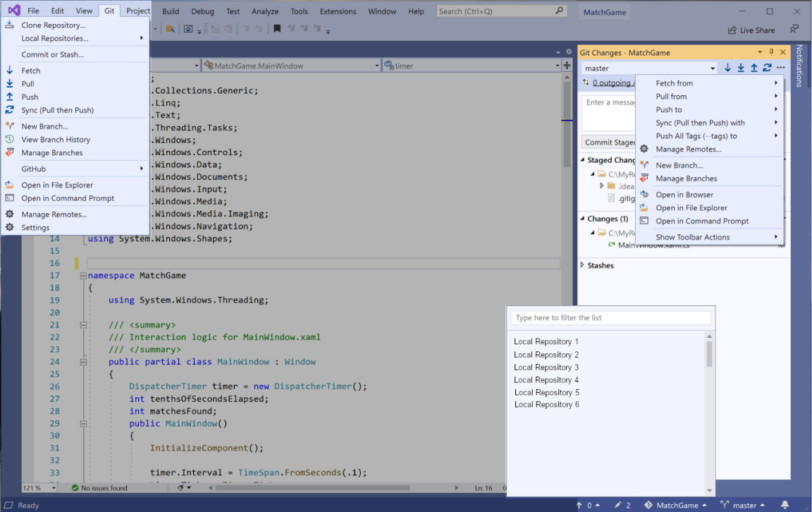Collapse the namespace MatchGame code block
812x512 pixels.
coord(83,276)
